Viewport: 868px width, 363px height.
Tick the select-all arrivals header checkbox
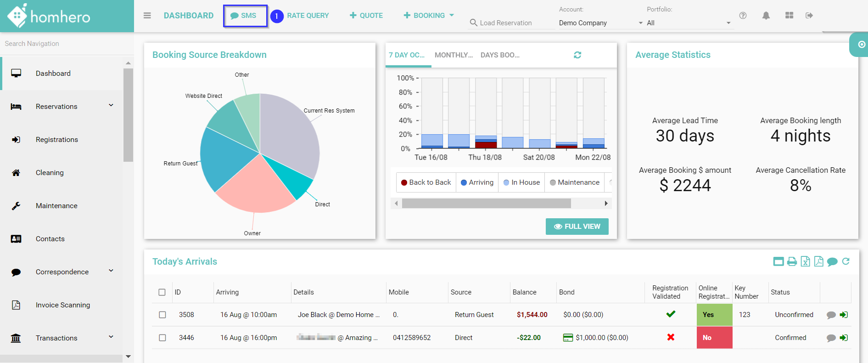pyautogui.click(x=162, y=292)
